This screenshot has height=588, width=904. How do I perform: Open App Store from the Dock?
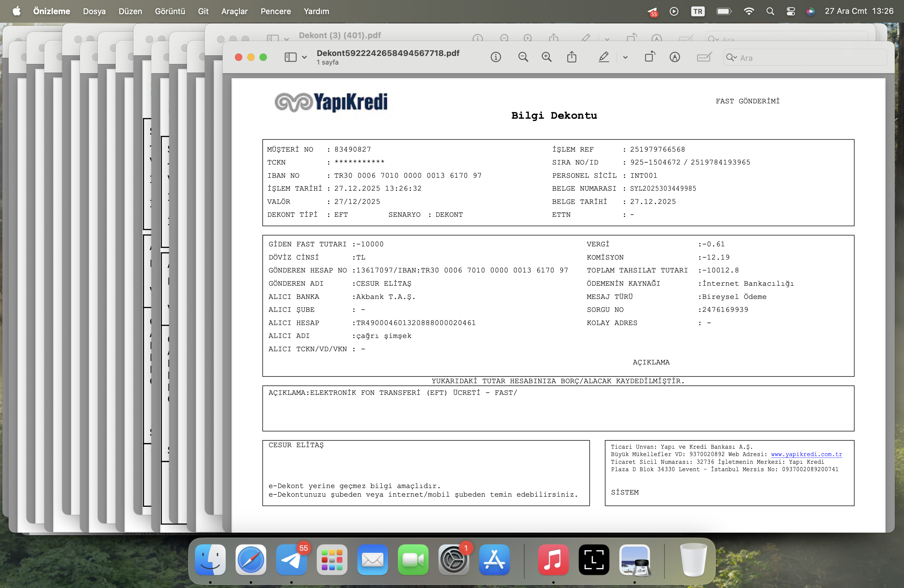click(494, 559)
